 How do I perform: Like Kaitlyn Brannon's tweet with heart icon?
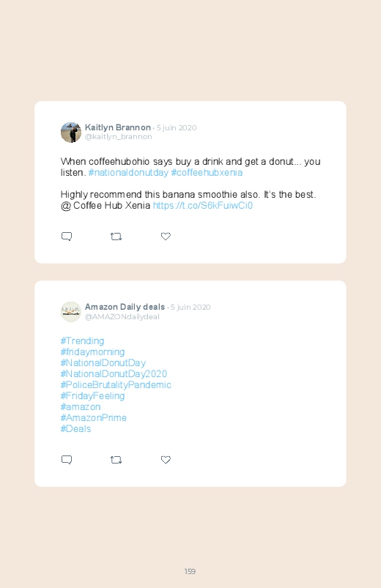[166, 237]
